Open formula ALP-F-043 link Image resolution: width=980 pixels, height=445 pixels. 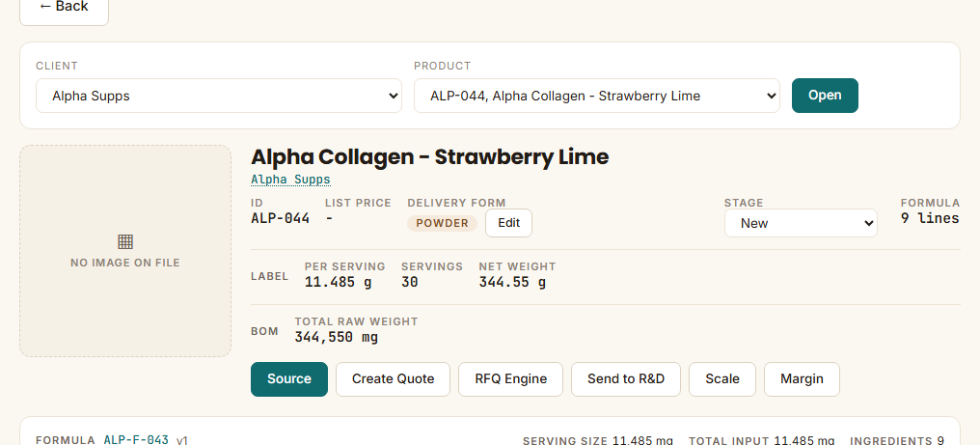pos(136,440)
